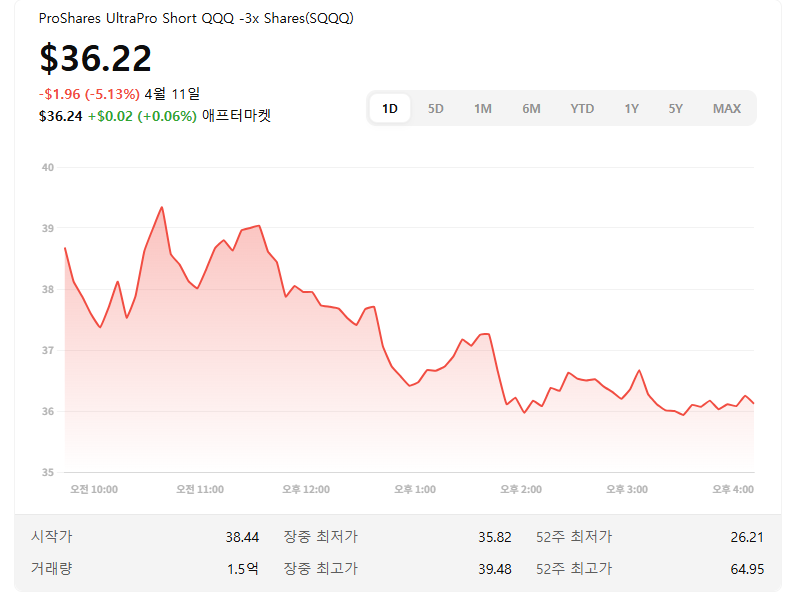Click the 1.5억 volume value
The width and height of the screenshot is (797, 607).
(x=243, y=569)
